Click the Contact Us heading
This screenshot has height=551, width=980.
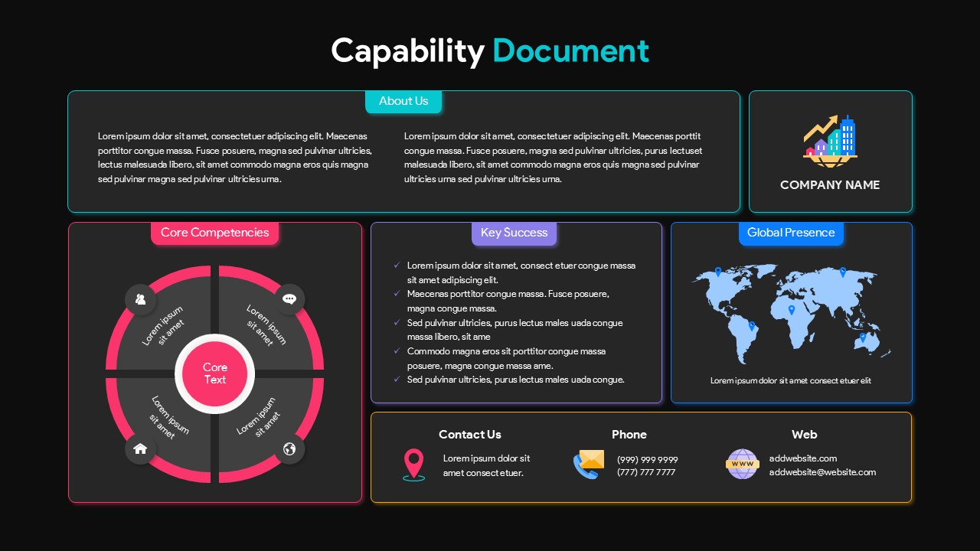pos(470,435)
